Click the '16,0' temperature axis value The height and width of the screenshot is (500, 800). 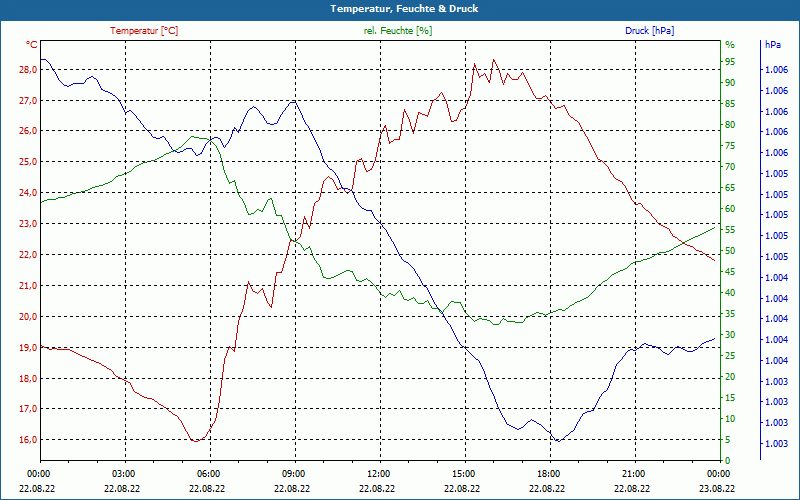click(28, 440)
